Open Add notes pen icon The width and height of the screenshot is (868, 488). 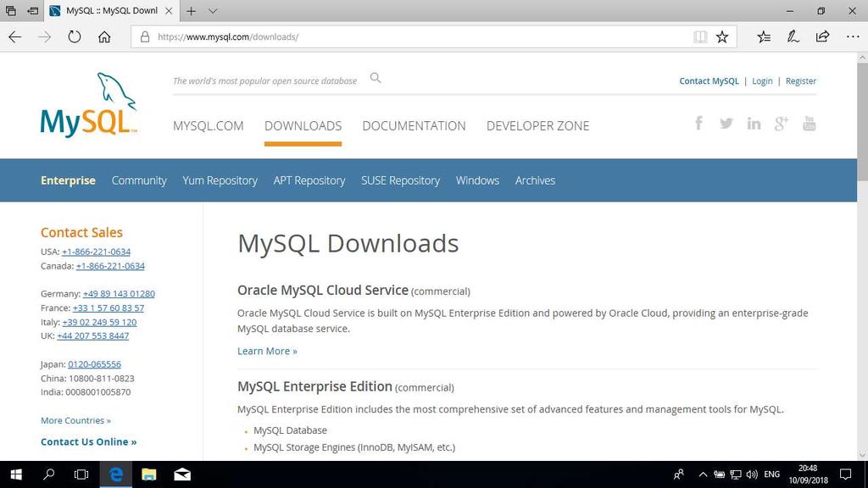tap(793, 37)
